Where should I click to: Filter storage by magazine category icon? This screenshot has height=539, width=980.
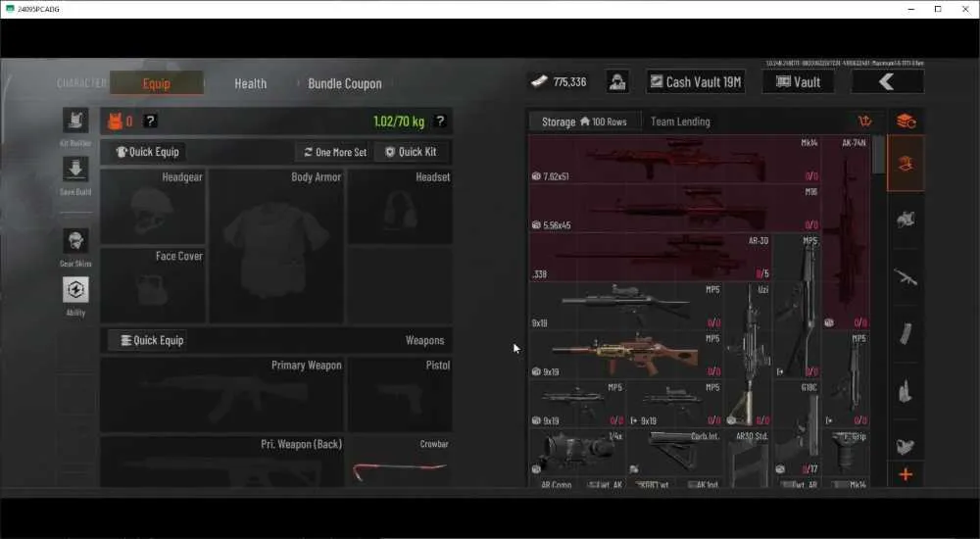click(906, 334)
